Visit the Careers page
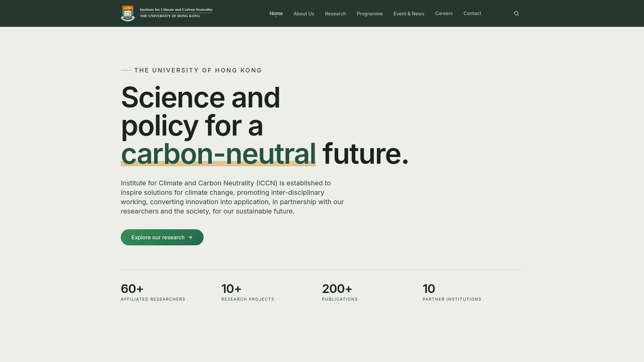Screen dimensions: 644x362 pyautogui.click(x=444, y=13)
